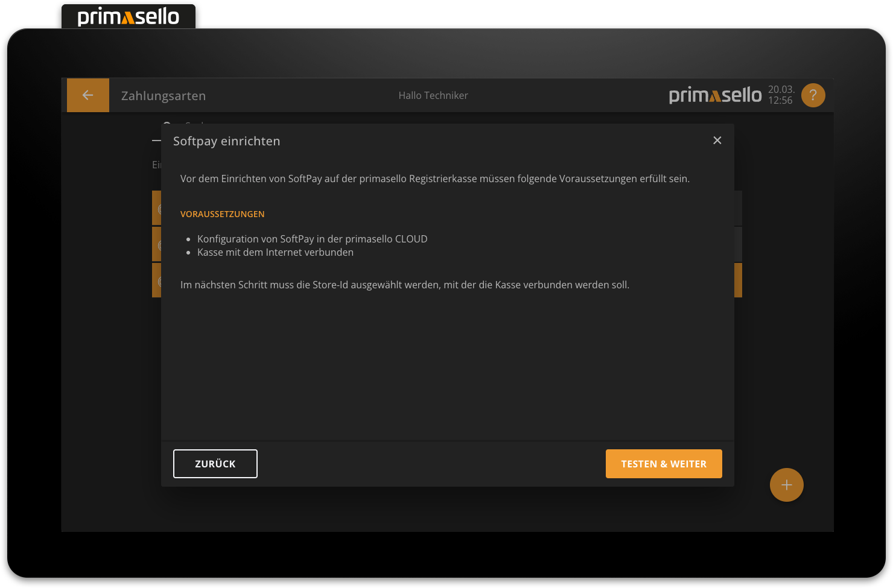Screen dimensions: 893x588
Task: Click the Zahlungsarten page title
Action: [x=164, y=96]
